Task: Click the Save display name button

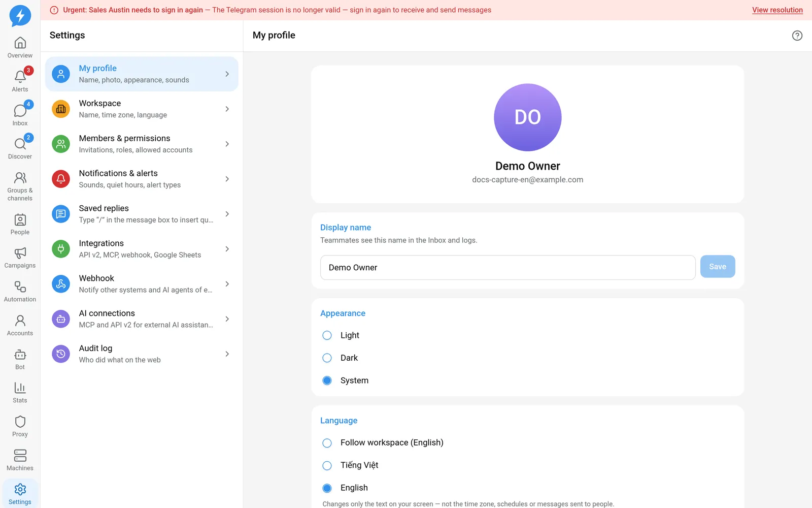Action: (x=718, y=267)
